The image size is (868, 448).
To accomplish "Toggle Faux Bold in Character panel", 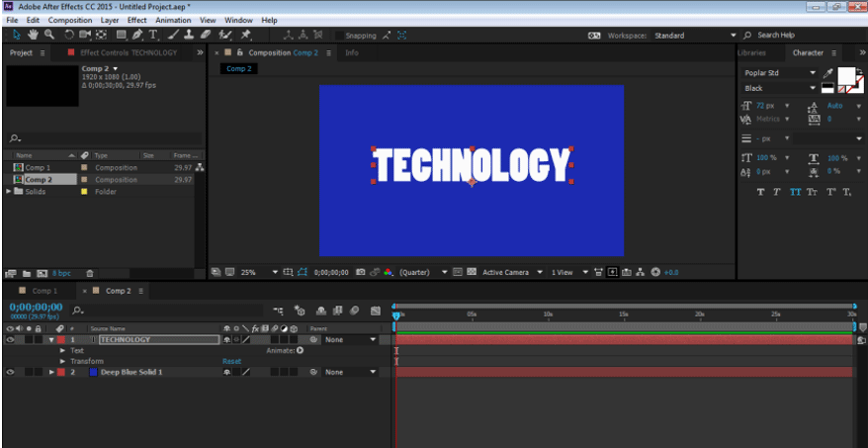I will (760, 192).
